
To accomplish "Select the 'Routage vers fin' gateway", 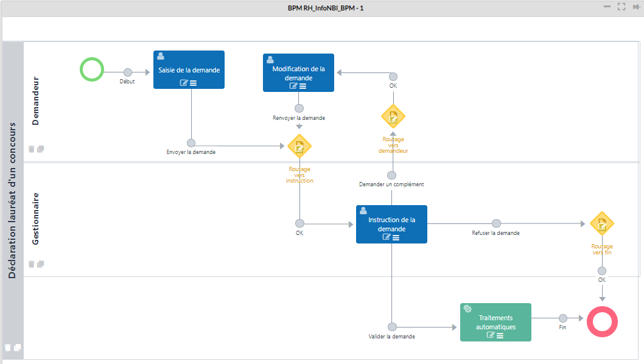I will [601, 223].
